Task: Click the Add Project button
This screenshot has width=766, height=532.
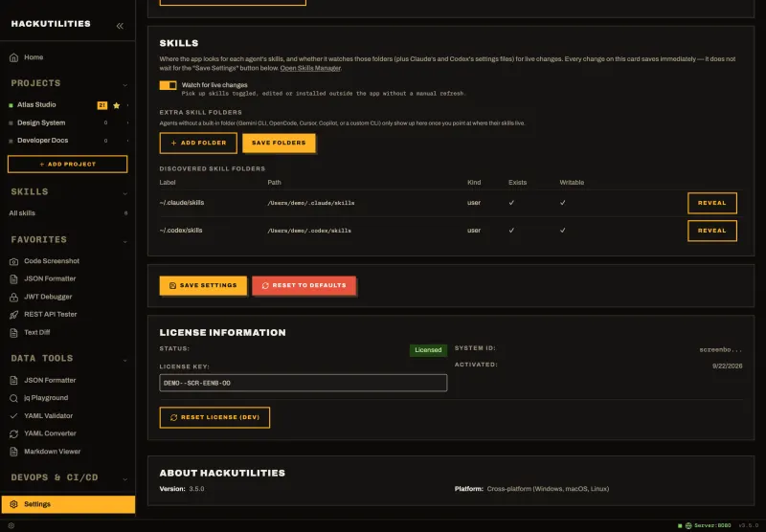Action: [x=67, y=164]
